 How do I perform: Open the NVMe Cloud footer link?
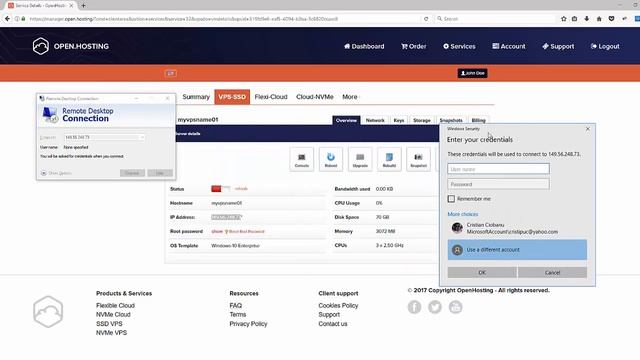click(113, 314)
